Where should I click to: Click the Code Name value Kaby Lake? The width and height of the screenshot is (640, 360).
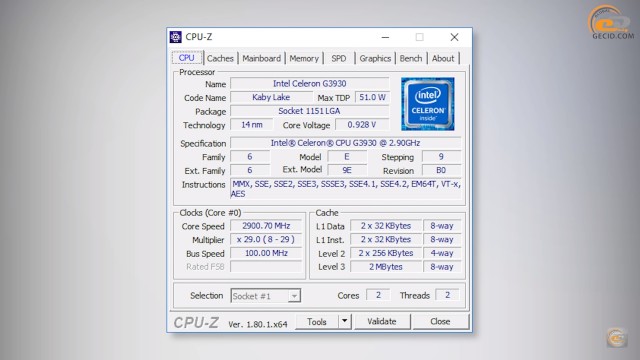click(x=271, y=97)
